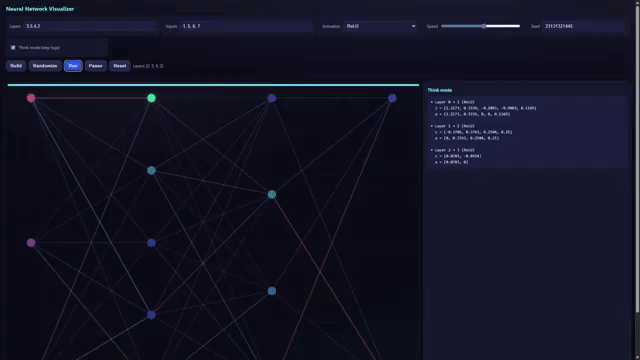Viewport: 640px width, 360px height.
Task: Pause the network animation
Action: (x=96, y=66)
